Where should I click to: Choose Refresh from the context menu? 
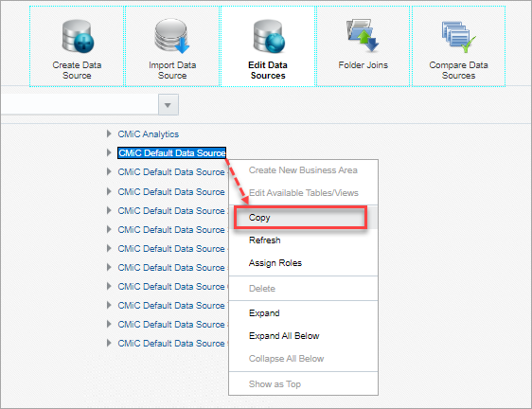pos(303,240)
